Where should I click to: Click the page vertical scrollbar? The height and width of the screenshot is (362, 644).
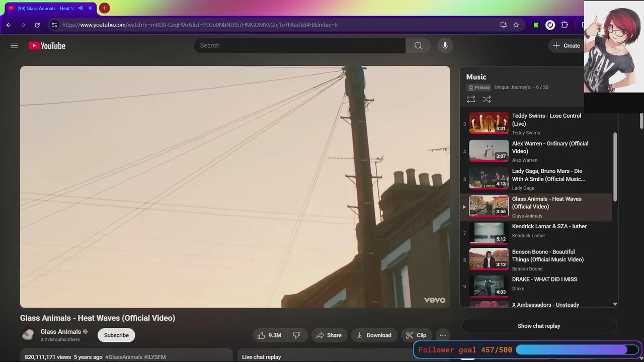pos(641,121)
